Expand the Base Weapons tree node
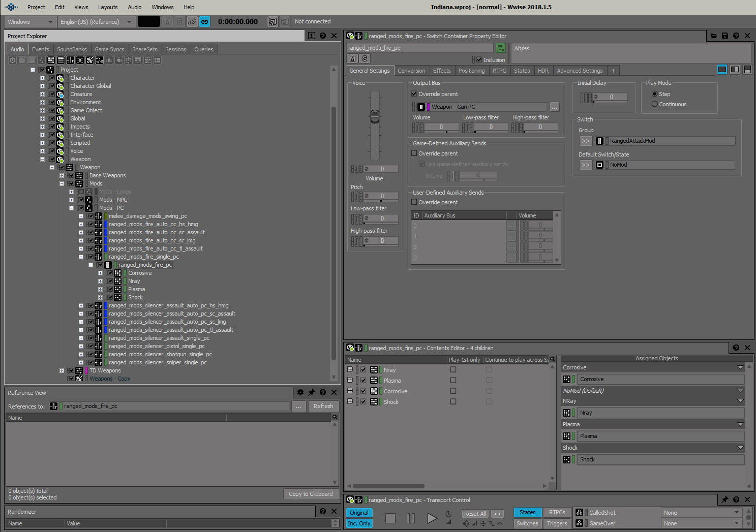This screenshot has width=756, height=532. coord(62,175)
